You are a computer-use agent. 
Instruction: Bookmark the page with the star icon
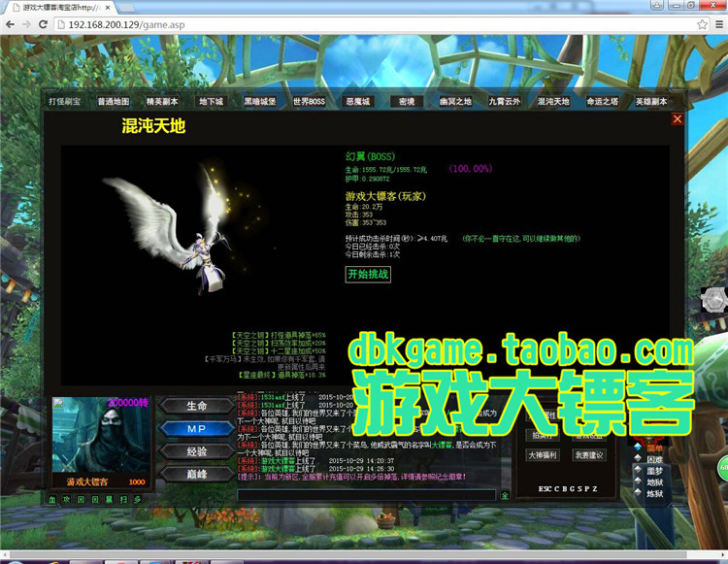tap(702, 24)
